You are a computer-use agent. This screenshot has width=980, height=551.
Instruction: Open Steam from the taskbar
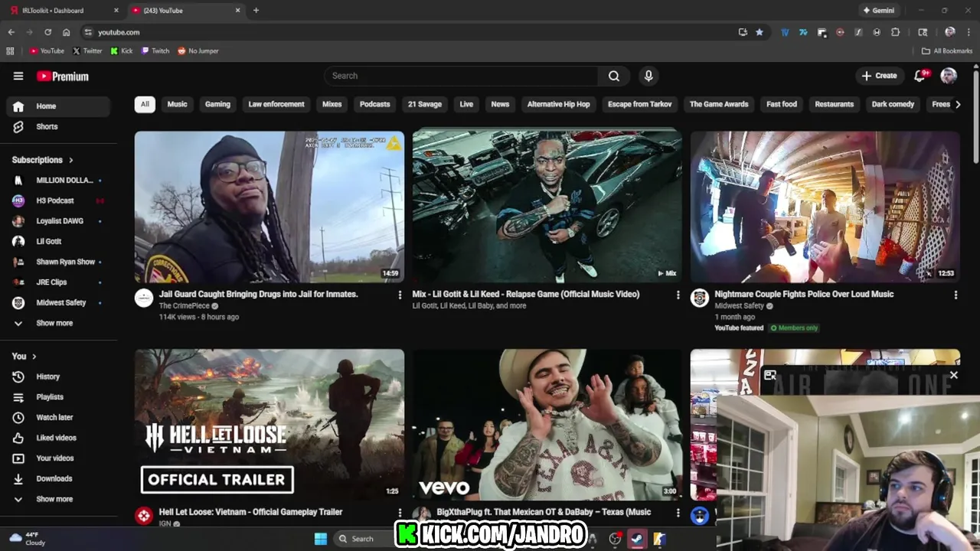point(636,539)
